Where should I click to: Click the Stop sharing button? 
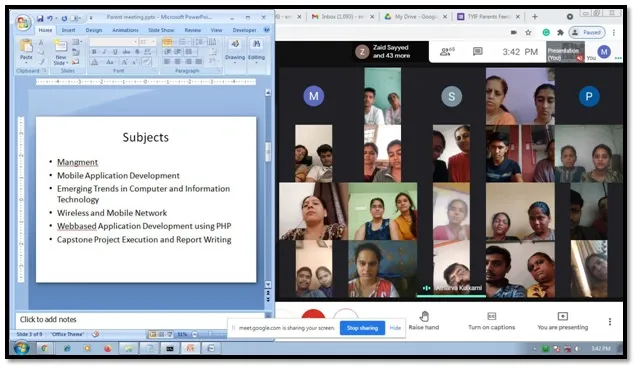362,328
